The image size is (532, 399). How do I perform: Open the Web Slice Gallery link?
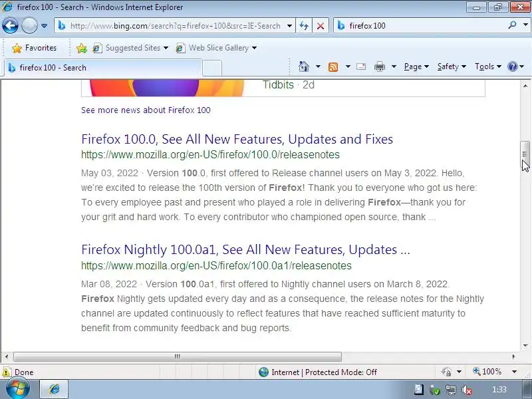pyautogui.click(x=212, y=48)
